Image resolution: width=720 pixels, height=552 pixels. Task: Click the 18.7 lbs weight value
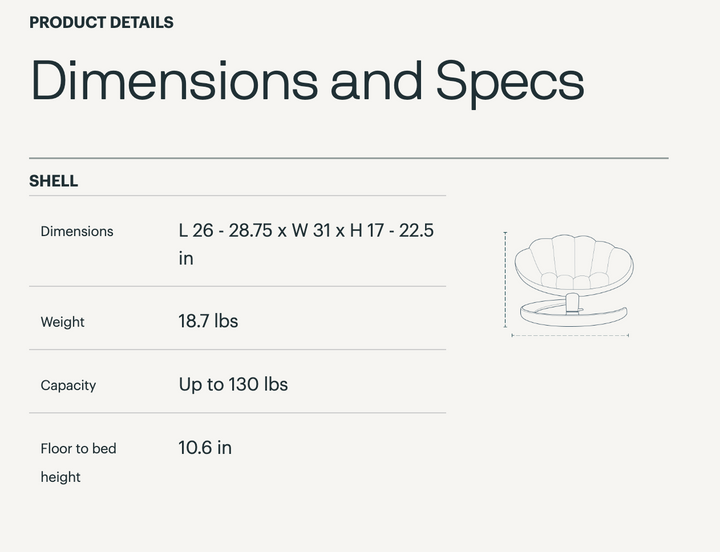(x=208, y=321)
